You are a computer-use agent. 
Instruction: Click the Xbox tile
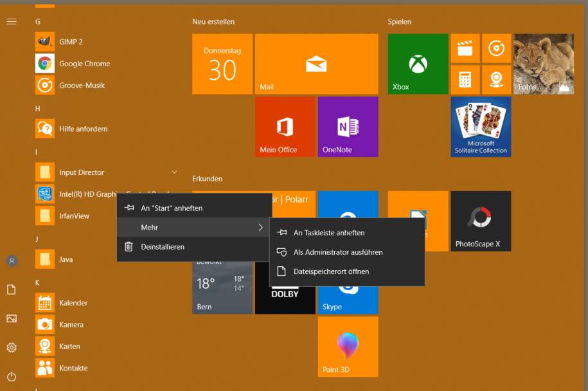point(418,64)
